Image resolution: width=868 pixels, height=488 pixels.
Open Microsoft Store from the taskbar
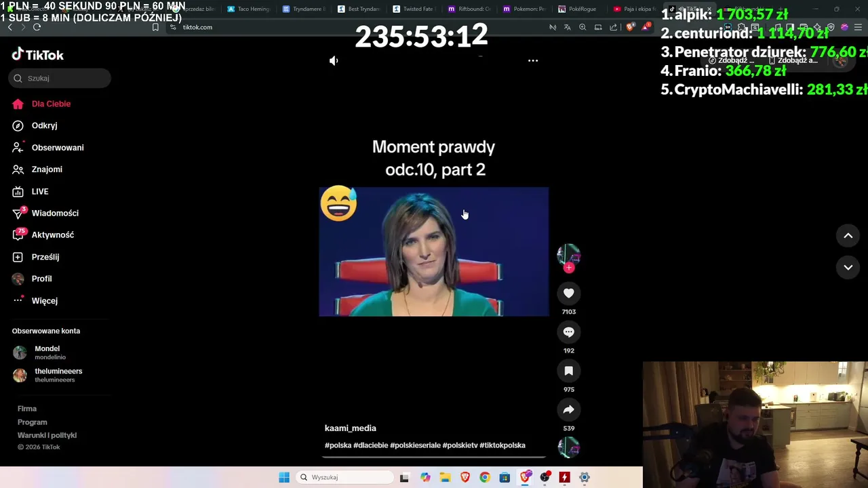point(505,477)
